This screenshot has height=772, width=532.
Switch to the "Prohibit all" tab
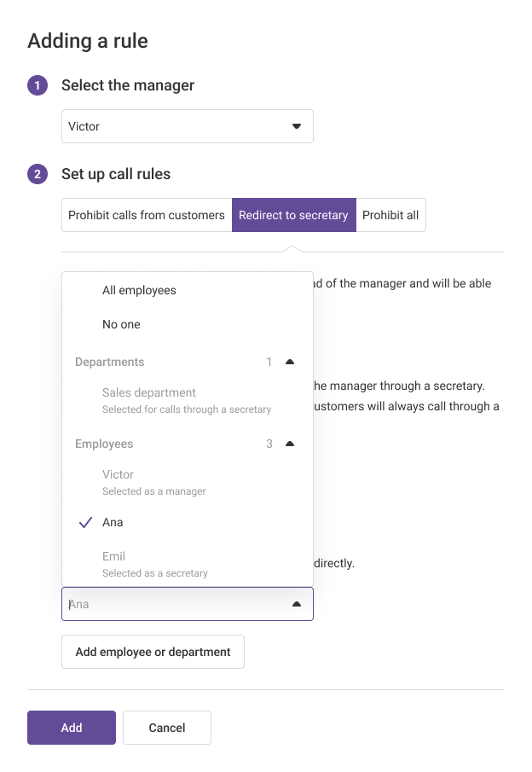tap(390, 215)
